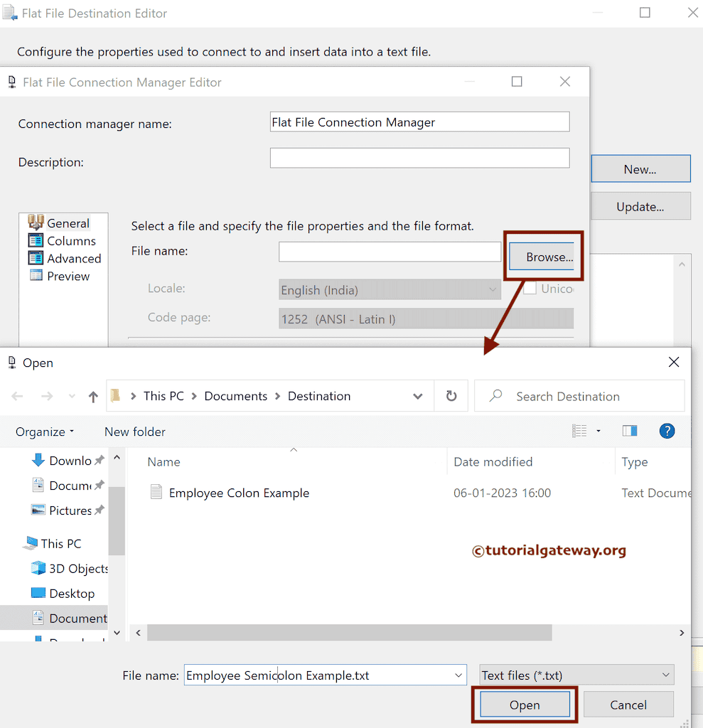Click Documents in the address path
Image resolution: width=703 pixels, height=728 pixels.
click(x=236, y=396)
